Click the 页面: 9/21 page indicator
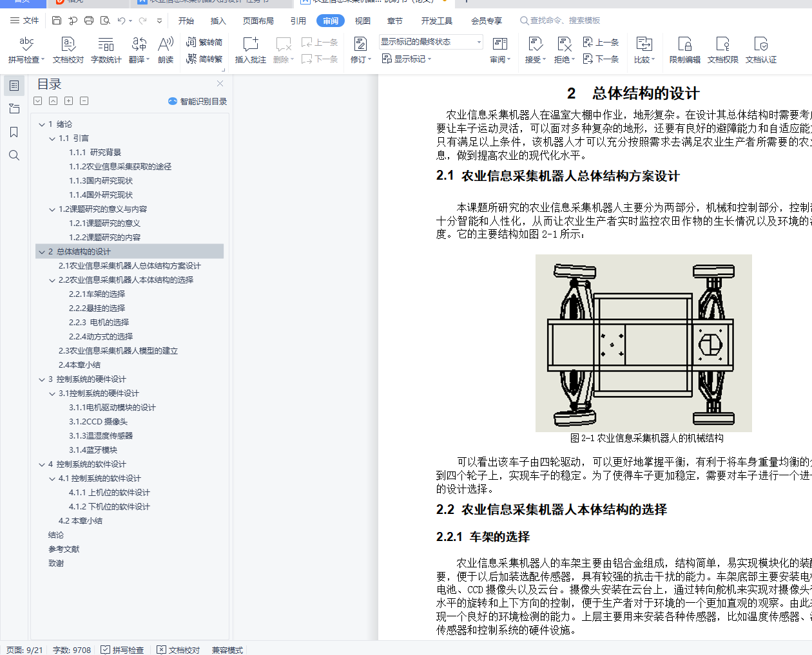812x655 pixels. coord(24,650)
